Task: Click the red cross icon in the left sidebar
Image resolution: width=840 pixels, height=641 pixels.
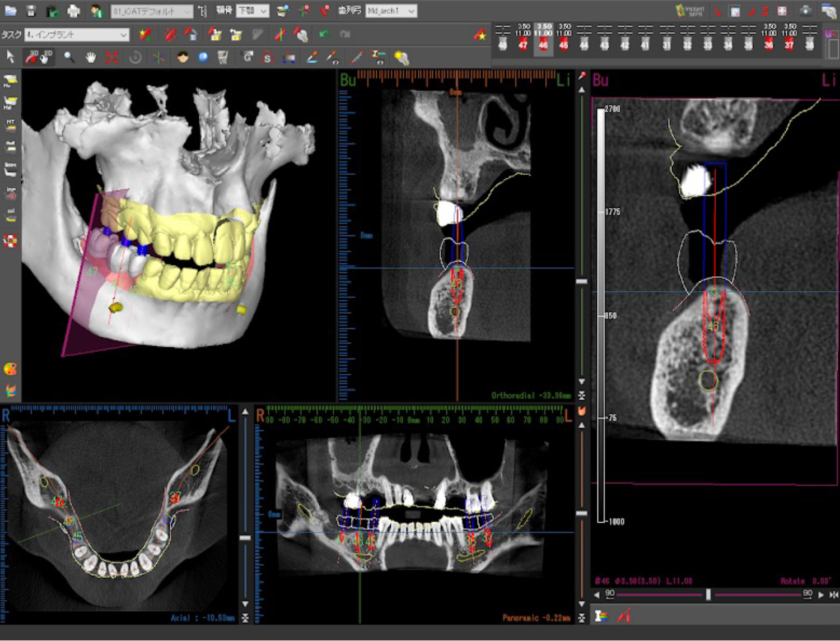Action: tap(10, 240)
